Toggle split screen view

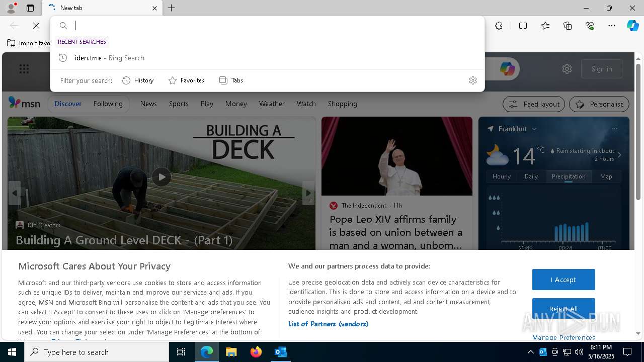[523, 26]
